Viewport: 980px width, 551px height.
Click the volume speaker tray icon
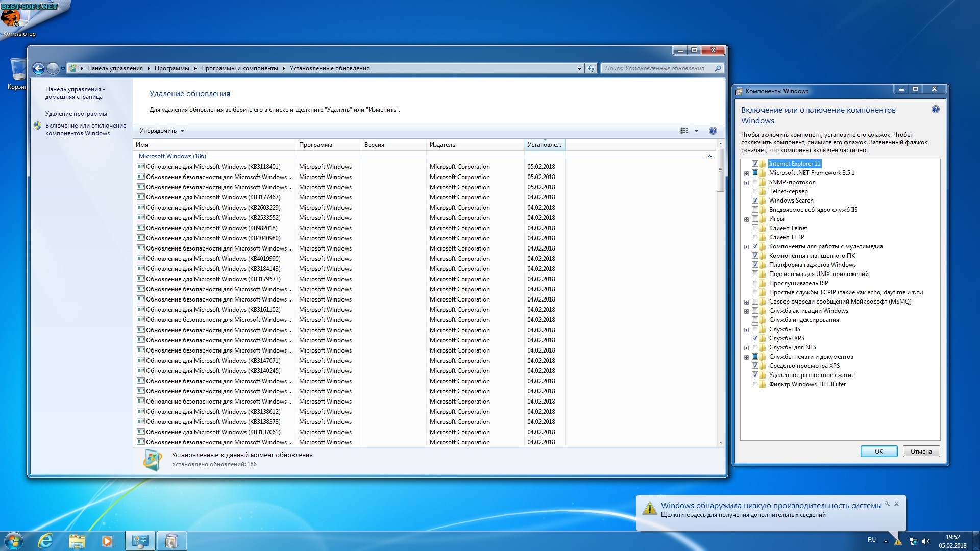coord(926,541)
